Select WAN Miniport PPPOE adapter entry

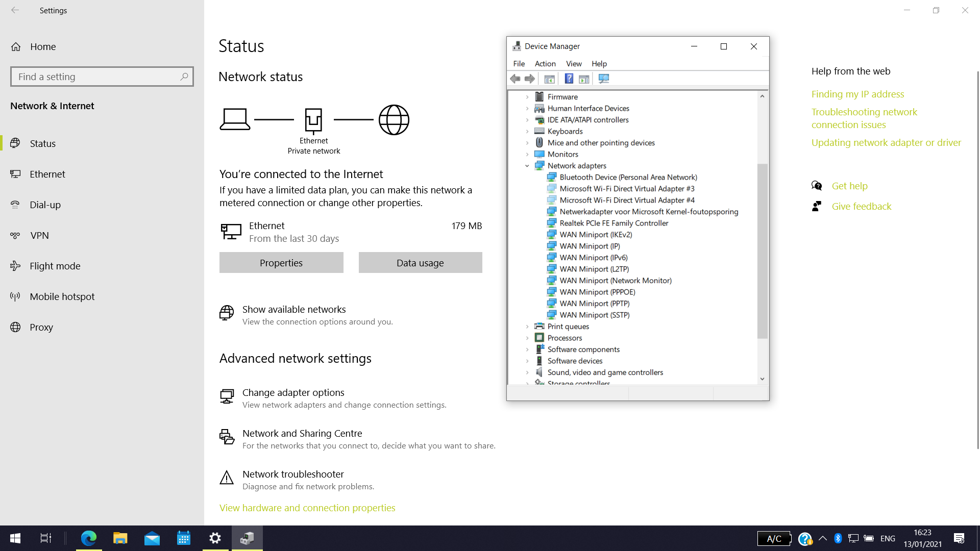coord(597,291)
